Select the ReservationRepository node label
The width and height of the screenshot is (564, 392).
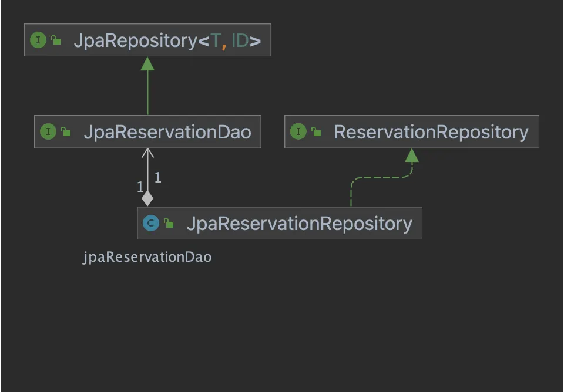(x=431, y=132)
